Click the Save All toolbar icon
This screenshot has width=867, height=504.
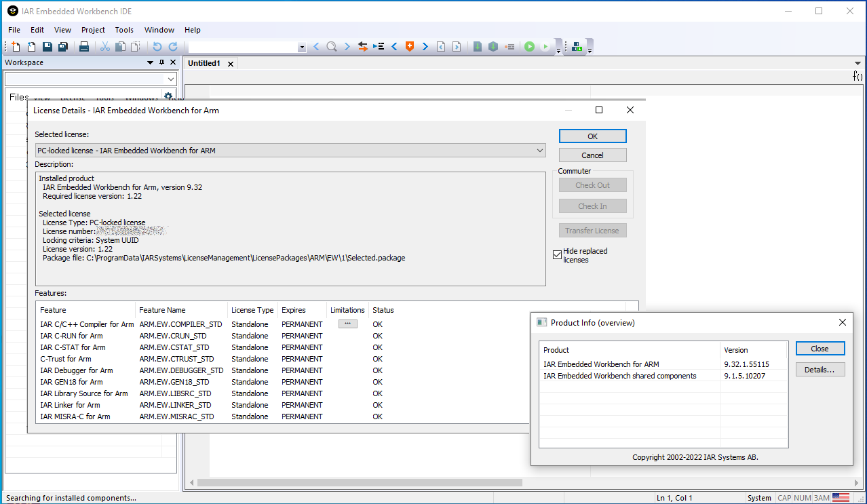pyautogui.click(x=62, y=47)
